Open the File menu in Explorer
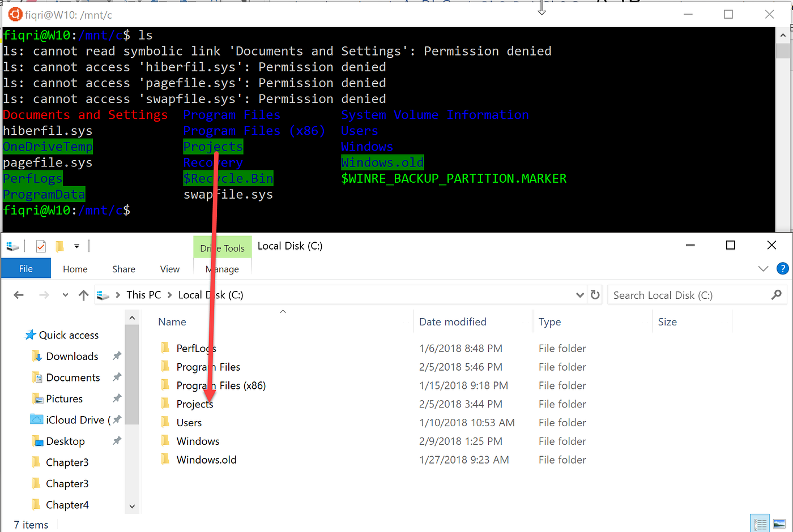The height and width of the screenshot is (532, 793). (25, 268)
